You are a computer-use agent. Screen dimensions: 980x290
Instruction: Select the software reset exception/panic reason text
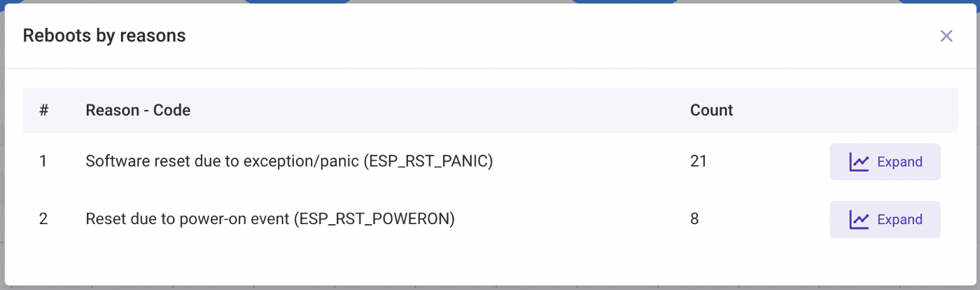pos(289,162)
